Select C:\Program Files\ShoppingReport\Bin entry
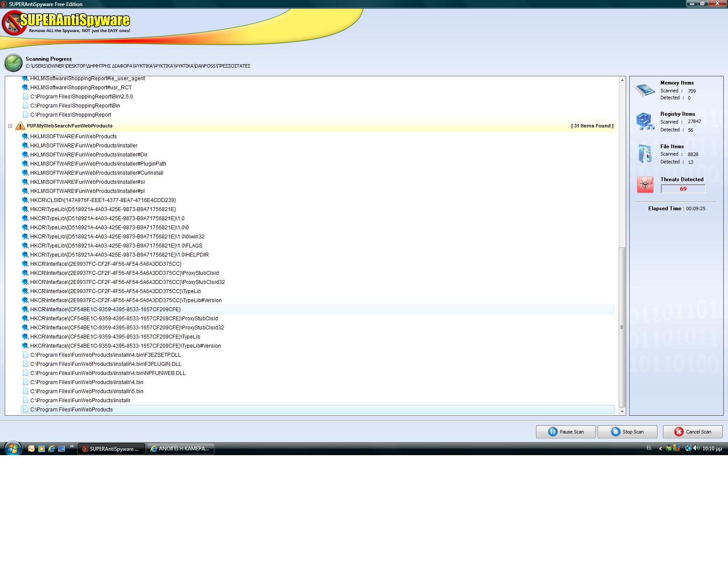This screenshot has height=570, width=728. click(75, 106)
